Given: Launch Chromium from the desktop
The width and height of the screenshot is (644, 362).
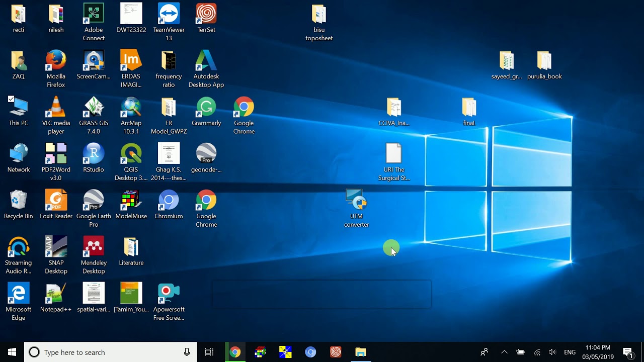Looking at the screenshot, I should (x=169, y=205).
